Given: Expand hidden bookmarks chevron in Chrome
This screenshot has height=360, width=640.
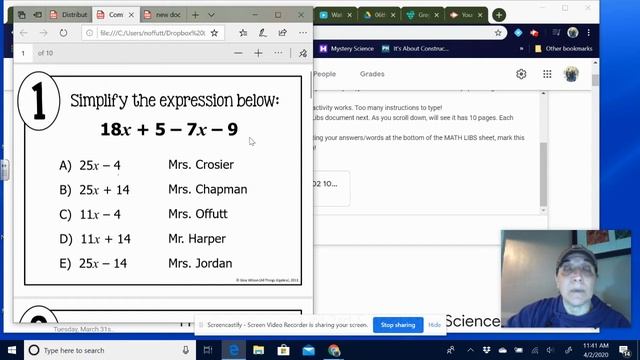Looking at the screenshot, I should (x=521, y=49).
